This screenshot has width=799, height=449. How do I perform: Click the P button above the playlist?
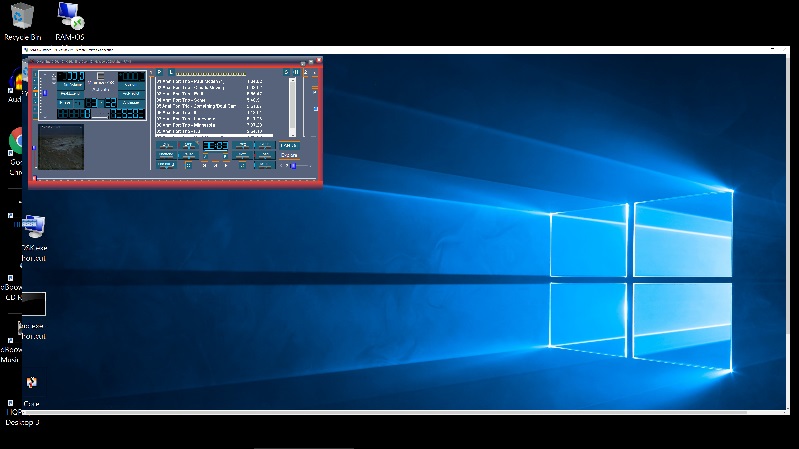[159, 72]
